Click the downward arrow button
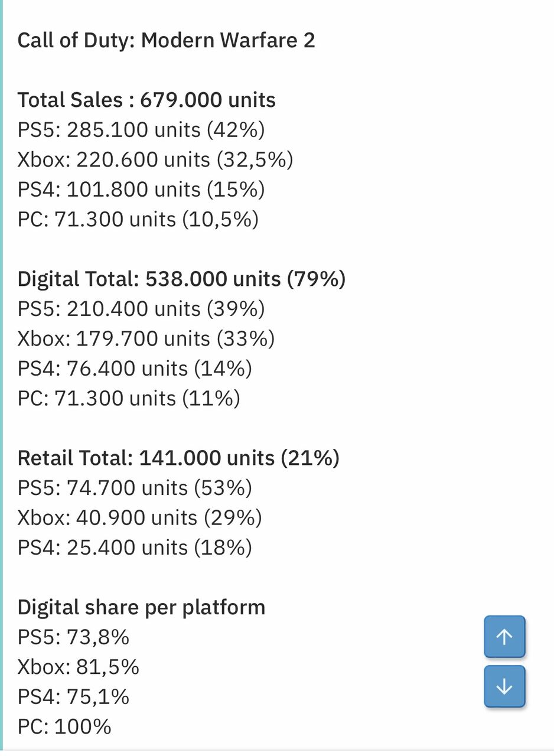554x756 pixels. (504, 686)
